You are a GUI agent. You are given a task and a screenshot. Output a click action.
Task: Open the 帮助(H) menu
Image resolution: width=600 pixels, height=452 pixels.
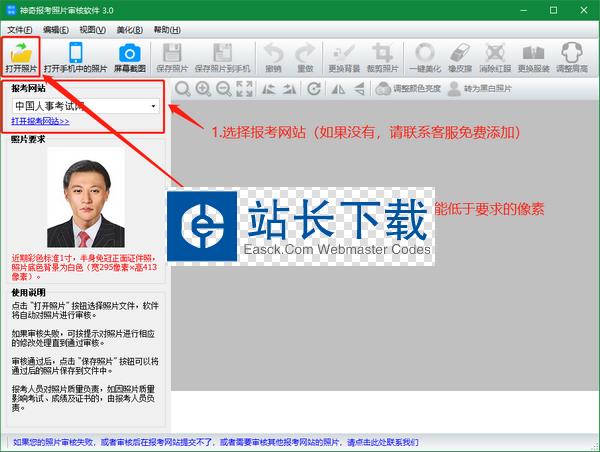tap(164, 30)
